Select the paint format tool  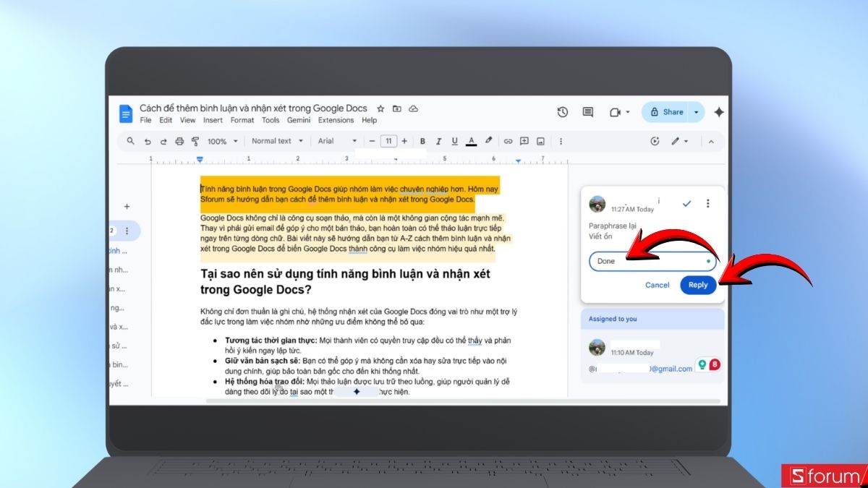tap(195, 141)
